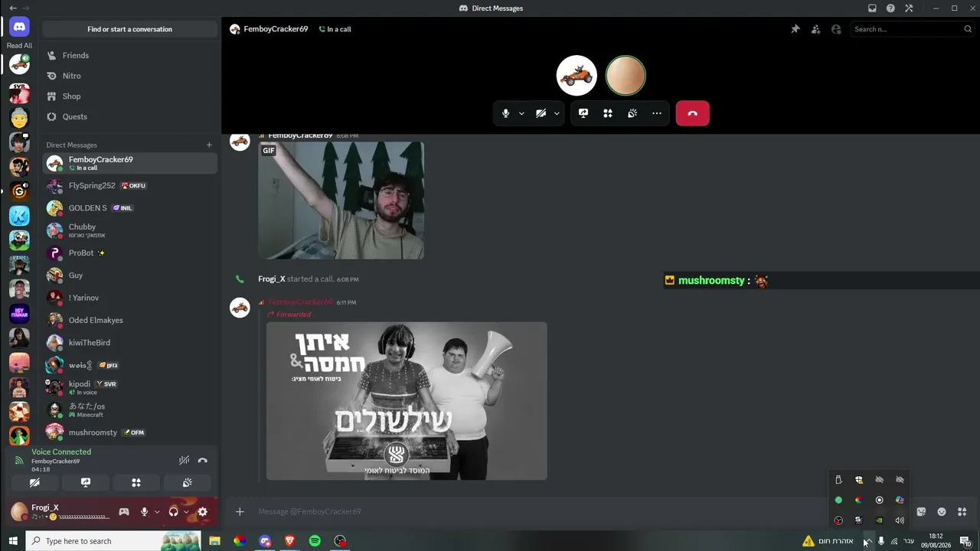Expand microphone options in call controls
980x551 pixels.
pos(521,113)
